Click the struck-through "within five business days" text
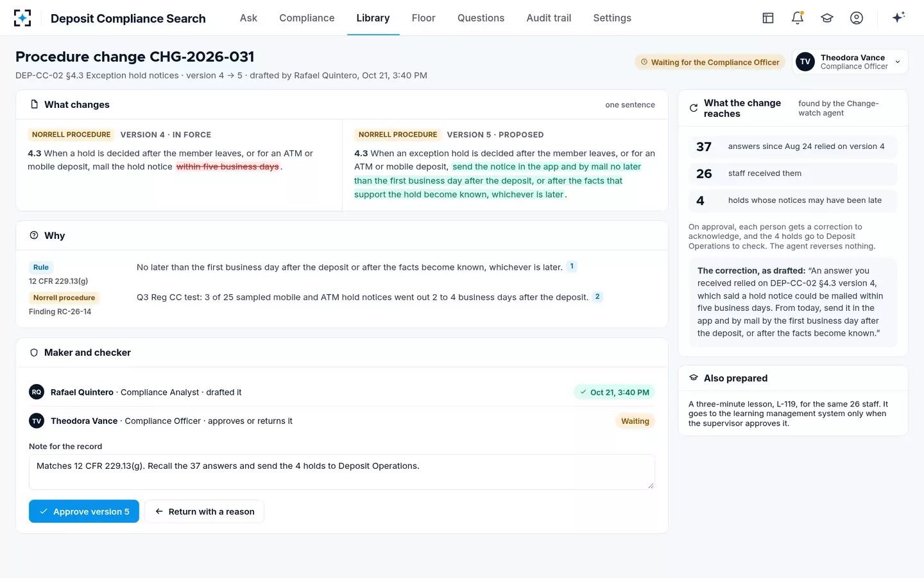924x578 pixels. click(228, 166)
